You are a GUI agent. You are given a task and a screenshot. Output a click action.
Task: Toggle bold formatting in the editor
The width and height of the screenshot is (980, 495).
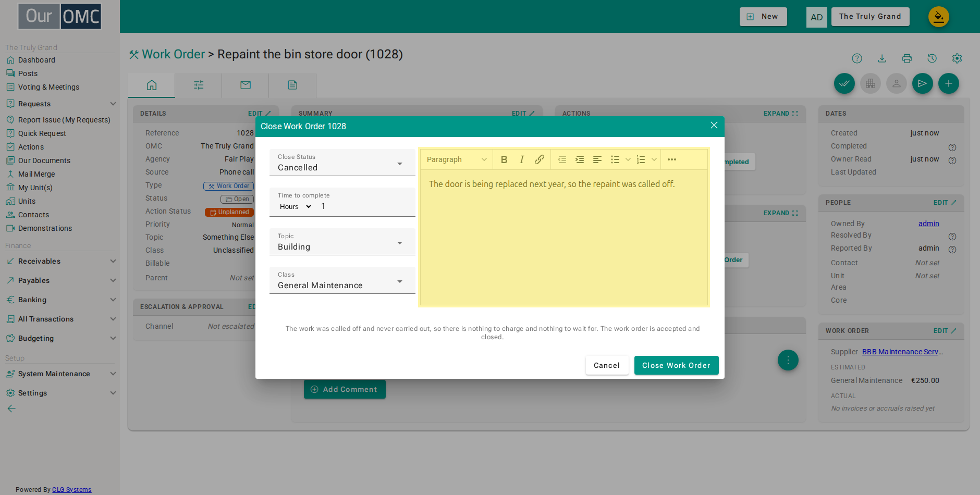[x=504, y=159]
